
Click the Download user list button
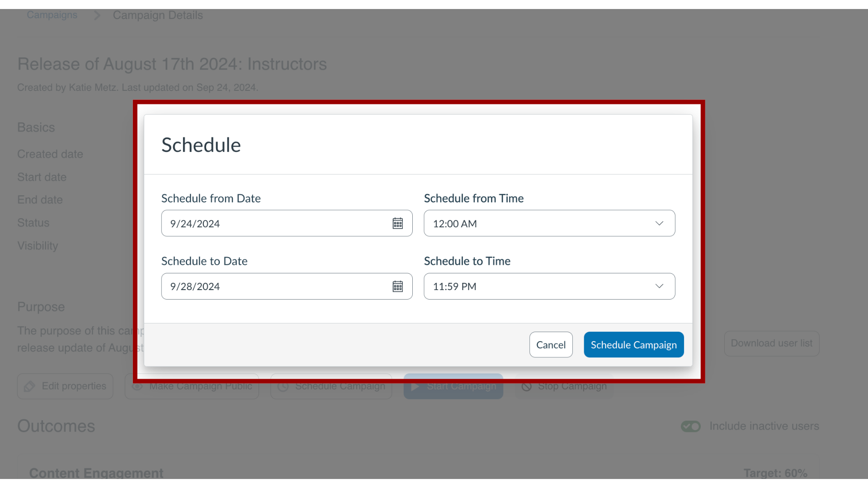[771, 343]
